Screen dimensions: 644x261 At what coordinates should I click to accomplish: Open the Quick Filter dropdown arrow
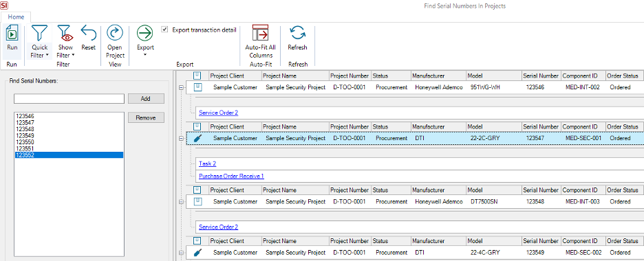coord(47,55)
